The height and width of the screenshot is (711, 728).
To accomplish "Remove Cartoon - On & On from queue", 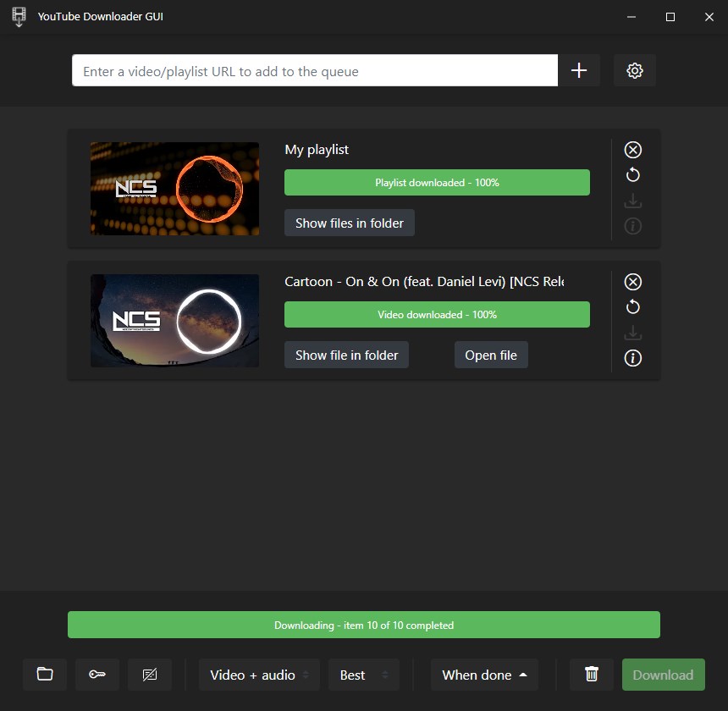I will 633,282.
